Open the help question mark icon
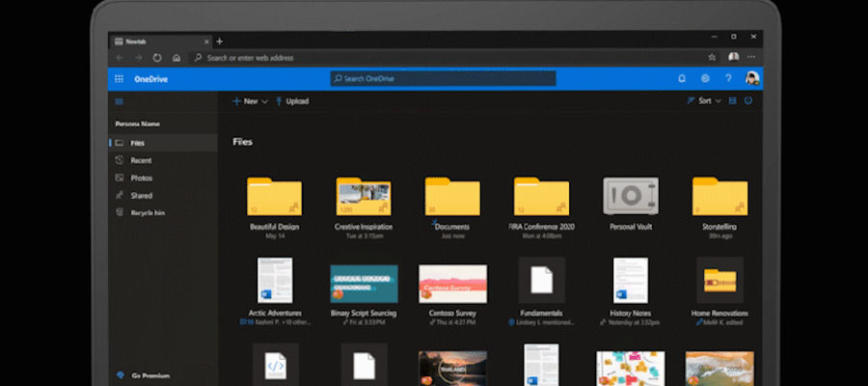 pos(728,78)
